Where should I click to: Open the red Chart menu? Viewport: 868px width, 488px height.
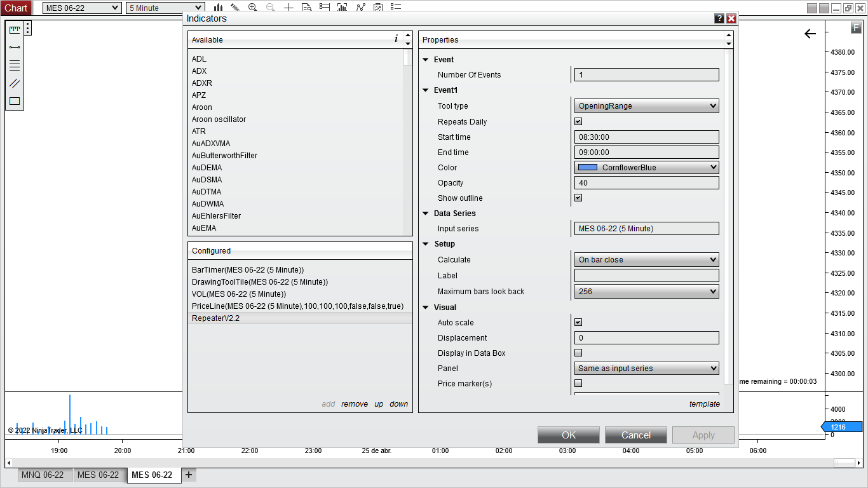[16, 8]
